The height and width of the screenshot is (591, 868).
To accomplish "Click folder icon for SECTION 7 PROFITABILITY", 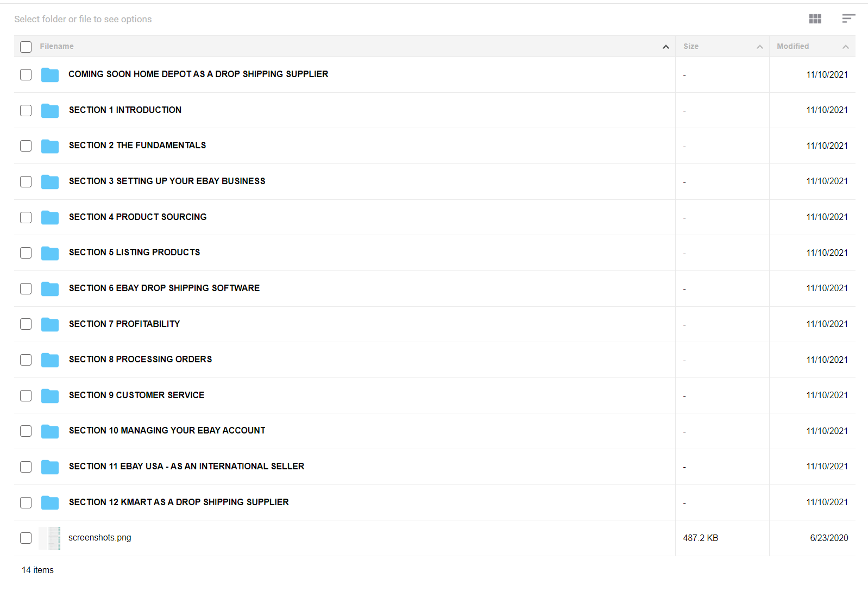I will tap(50, 324).
